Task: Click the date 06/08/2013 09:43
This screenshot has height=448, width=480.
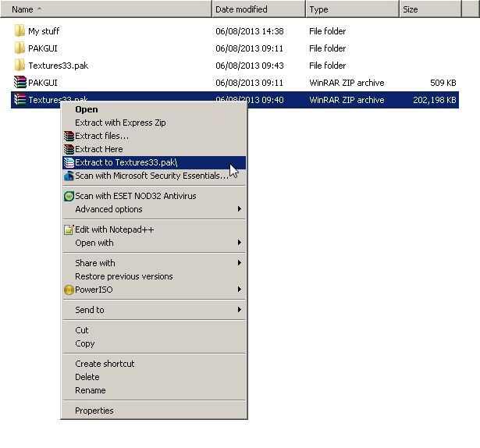Action: pyautogui.click(x=250, y=66)
